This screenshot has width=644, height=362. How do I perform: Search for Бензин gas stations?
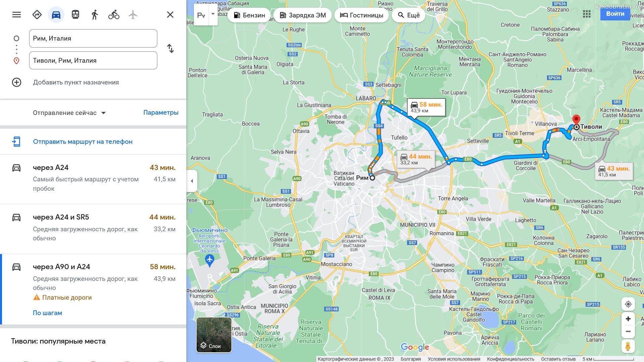249,15
